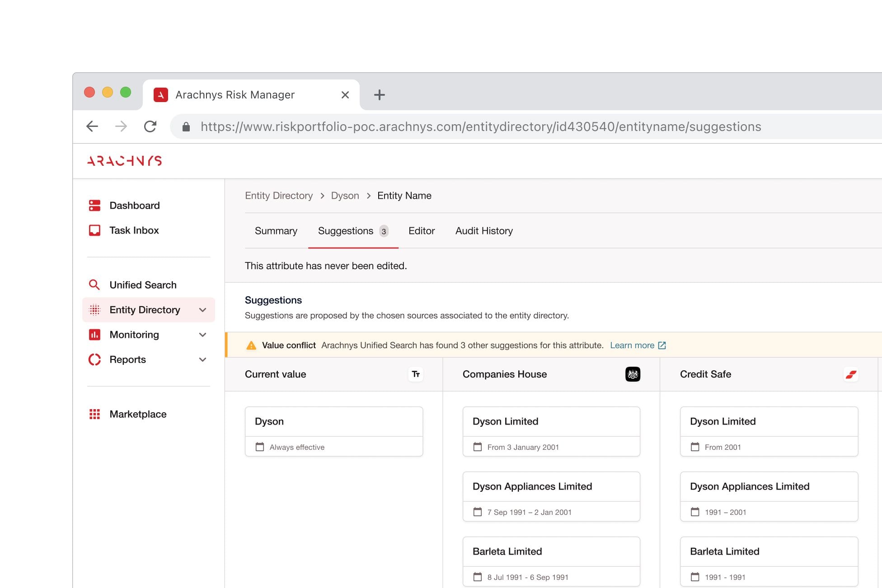The width and height of the screenshot is (882, 588).
Task: Open a new browser tab with plus
Action: [380, 95]
